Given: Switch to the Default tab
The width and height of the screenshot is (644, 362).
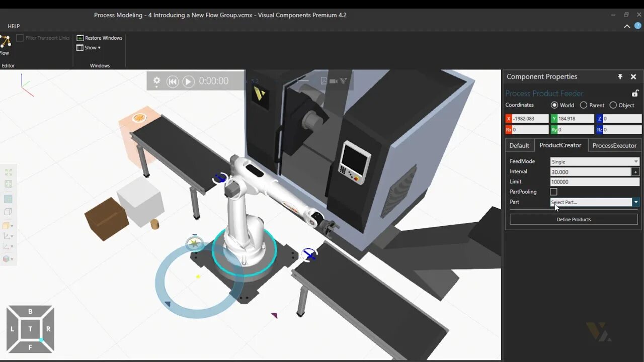Looking at the screenshot, I should point(519,145).
